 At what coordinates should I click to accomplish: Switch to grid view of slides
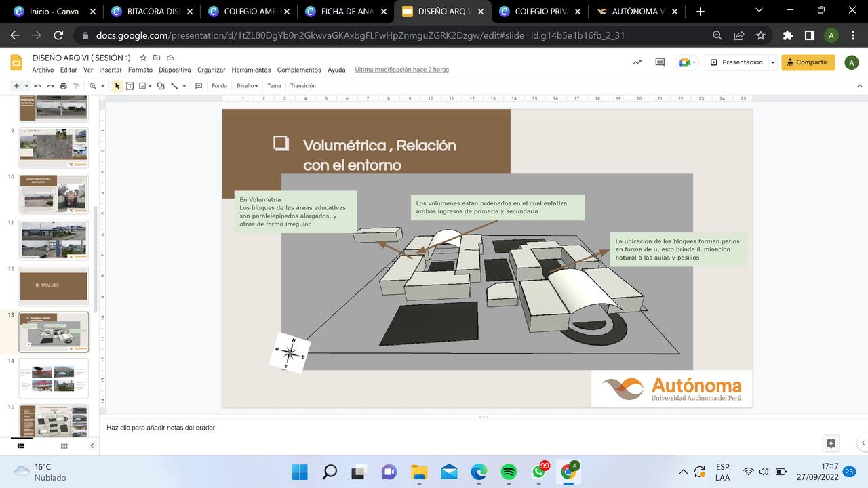[64, 446]
